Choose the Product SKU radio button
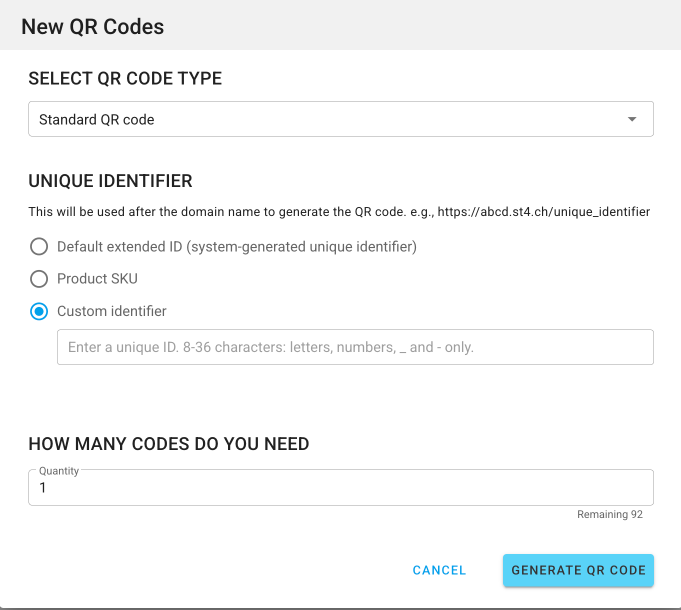This screenshot has width=681, height=610. coord(39,278)
